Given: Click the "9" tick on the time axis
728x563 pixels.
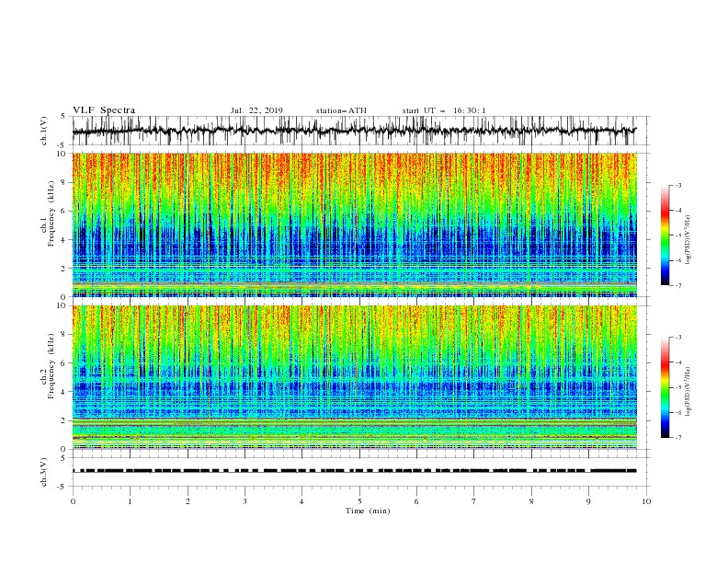Looking at the screenshot, I should pyautogui.click(x=588, y=501).
